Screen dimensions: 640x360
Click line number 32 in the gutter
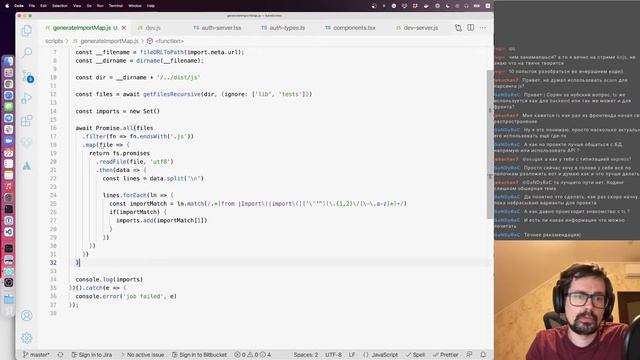click(x=53, y=262)
